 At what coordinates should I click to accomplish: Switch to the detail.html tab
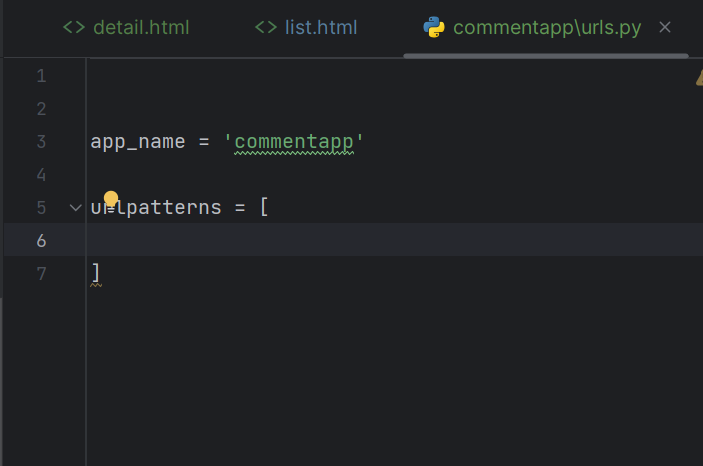126,27
